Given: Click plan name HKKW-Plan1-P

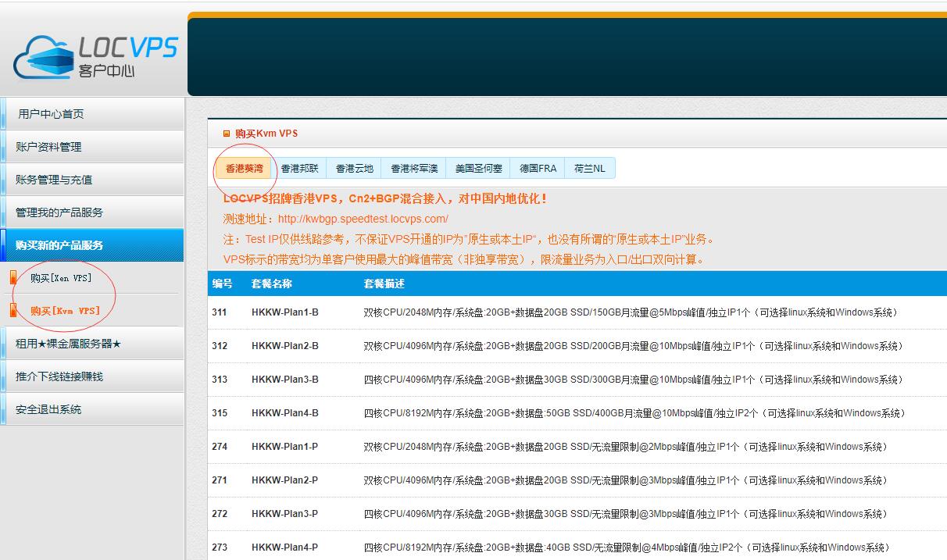Looking at the screenshot, I should 285,447.
